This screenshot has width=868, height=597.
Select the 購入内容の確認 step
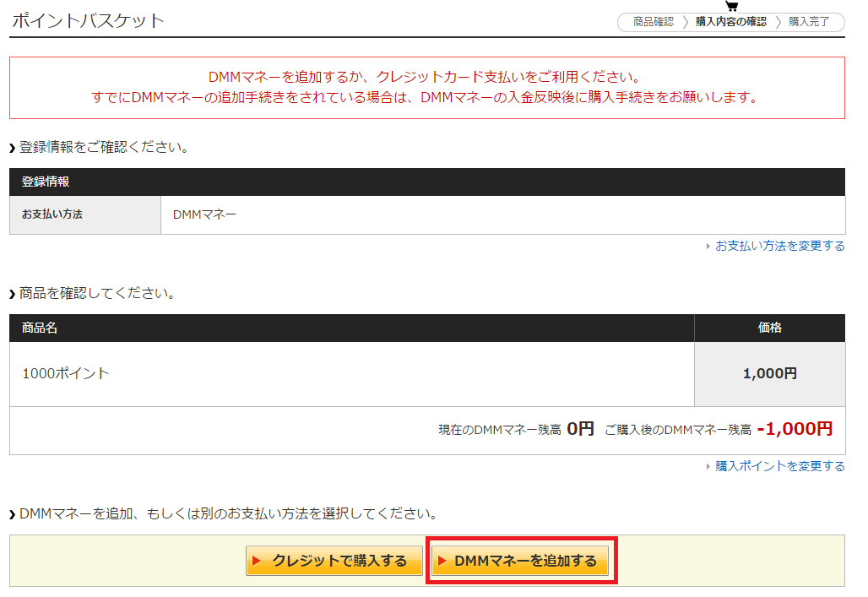click(x=730, y=22)
